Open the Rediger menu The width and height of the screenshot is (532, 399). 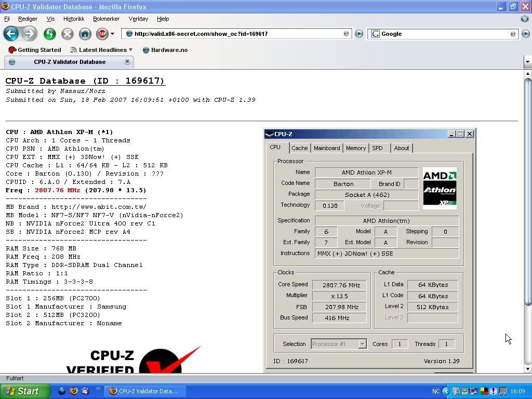(28, 19)
